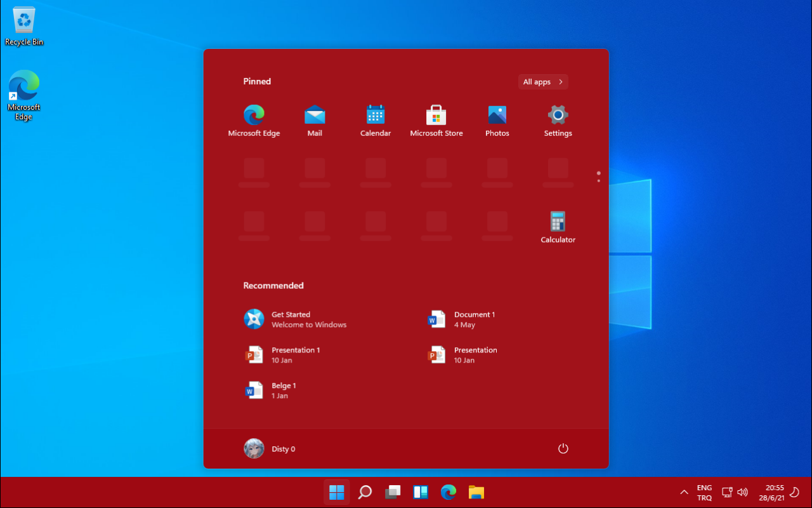Open Get Started recommended item
The image size is (812, 508).
point(296,319)
